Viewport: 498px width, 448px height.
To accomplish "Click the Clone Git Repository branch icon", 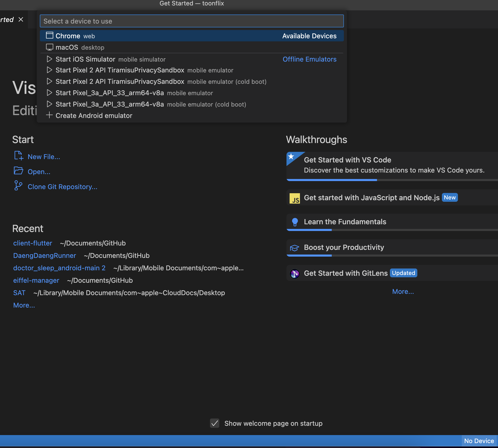I will (x=18, y=185).
